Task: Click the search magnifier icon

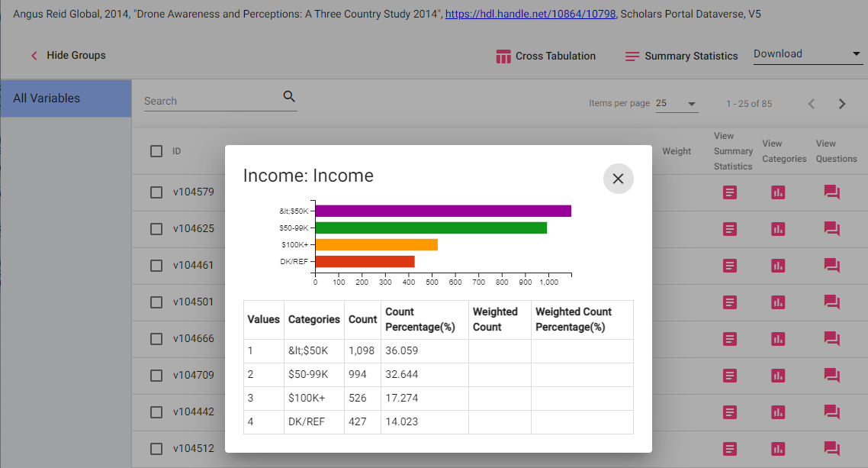Action: point(289,97)
